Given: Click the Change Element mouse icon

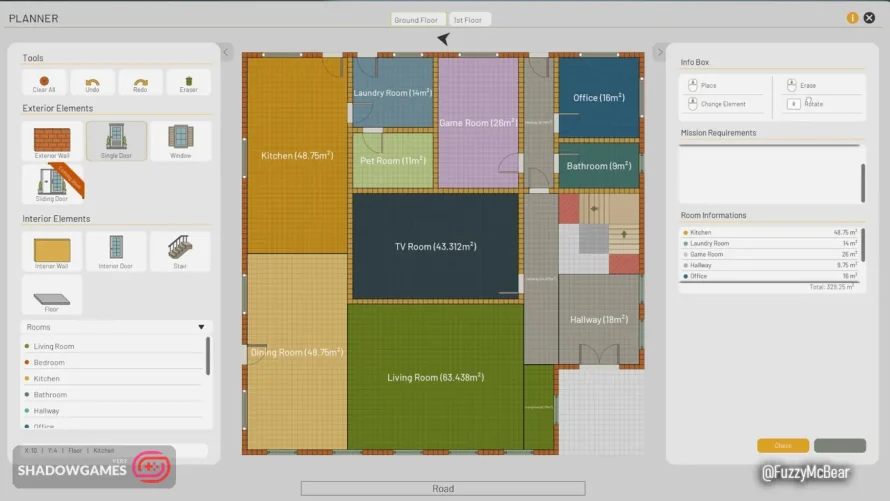Looking at the screenshot, I should coord(692,104).
